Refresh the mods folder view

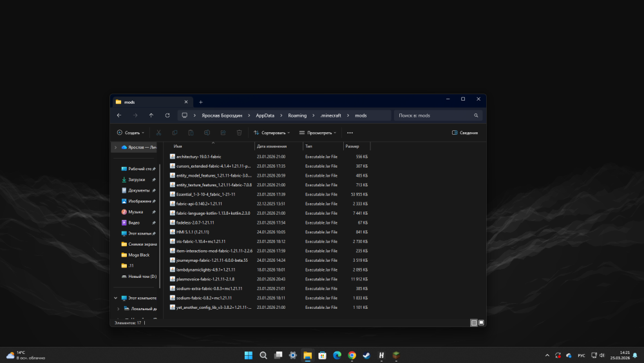[167, 115]
